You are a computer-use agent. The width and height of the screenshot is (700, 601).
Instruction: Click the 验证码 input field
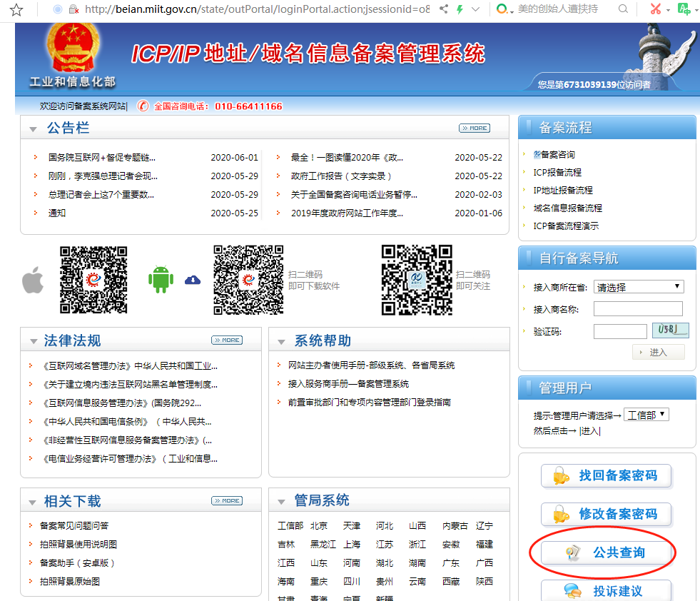click(x=620, y=331)
